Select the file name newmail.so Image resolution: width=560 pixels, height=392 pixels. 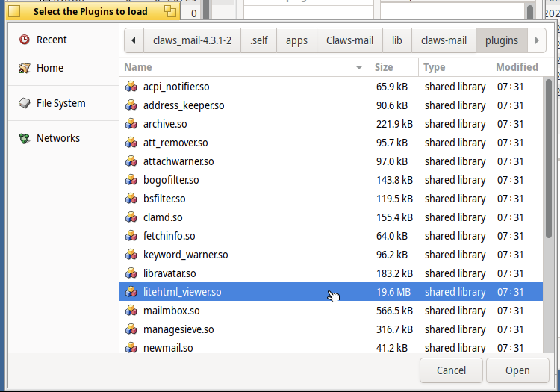point(168,348)
